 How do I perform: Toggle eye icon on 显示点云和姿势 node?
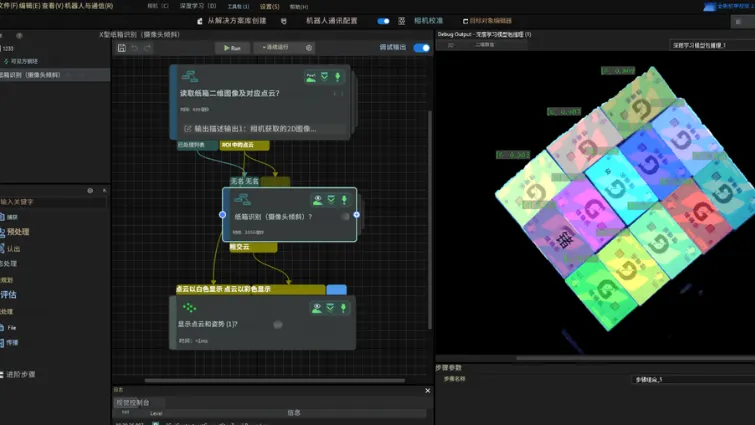317,308
